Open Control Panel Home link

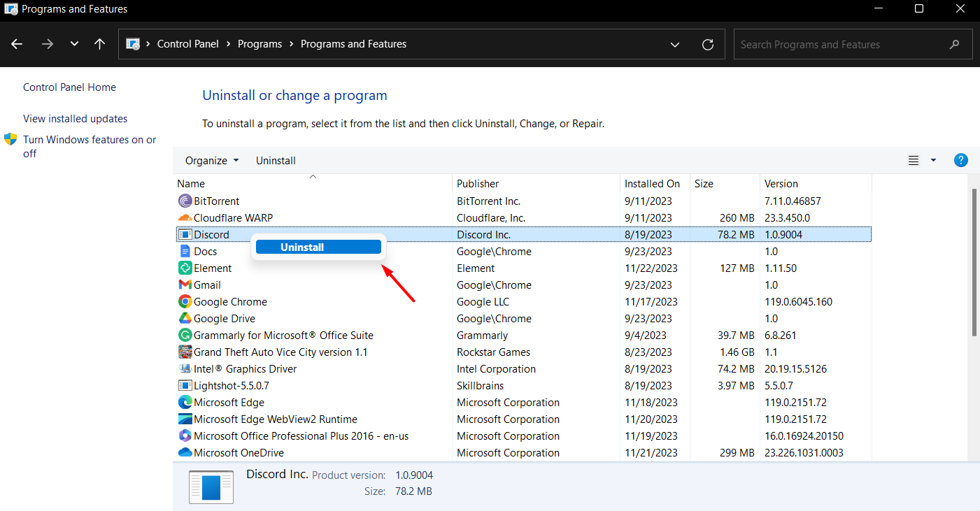tap(69, 87)
